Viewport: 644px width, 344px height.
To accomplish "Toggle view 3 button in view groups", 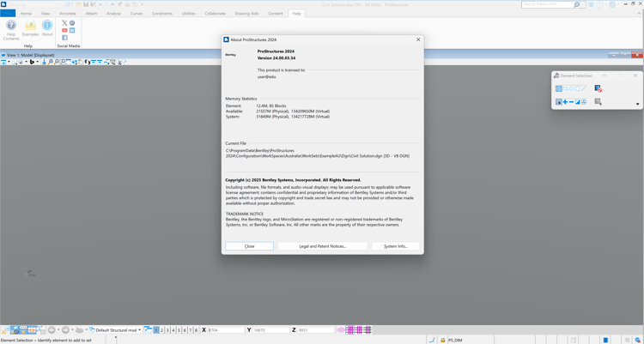I will point(167,330).
